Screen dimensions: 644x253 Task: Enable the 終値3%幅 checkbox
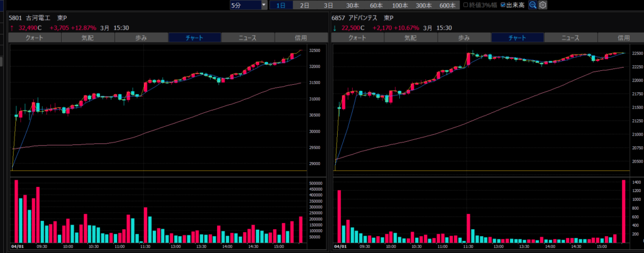466,5
